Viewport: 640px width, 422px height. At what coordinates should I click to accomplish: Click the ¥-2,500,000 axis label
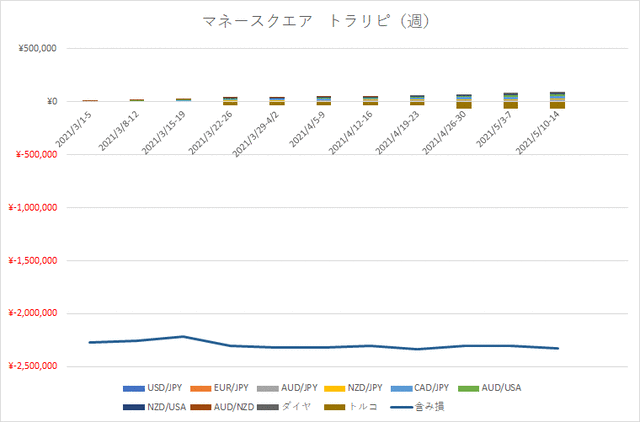(x=33, y=366)
